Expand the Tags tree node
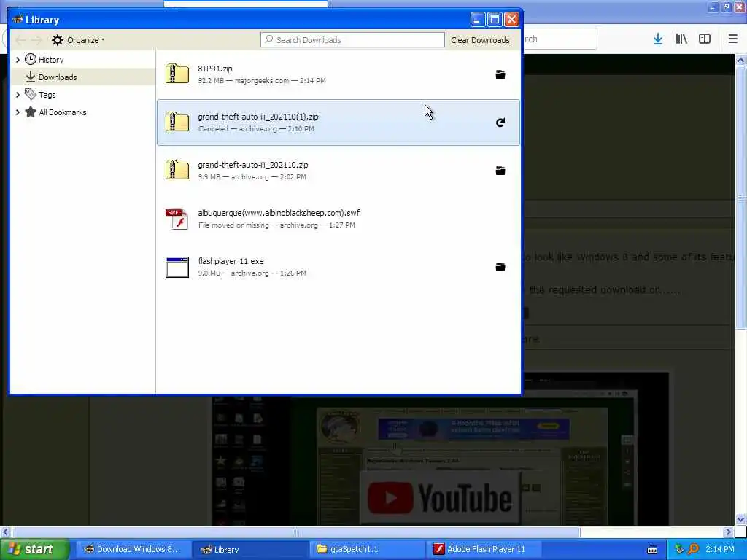Screen dimensions: 747x560 [x=18, y=95]
